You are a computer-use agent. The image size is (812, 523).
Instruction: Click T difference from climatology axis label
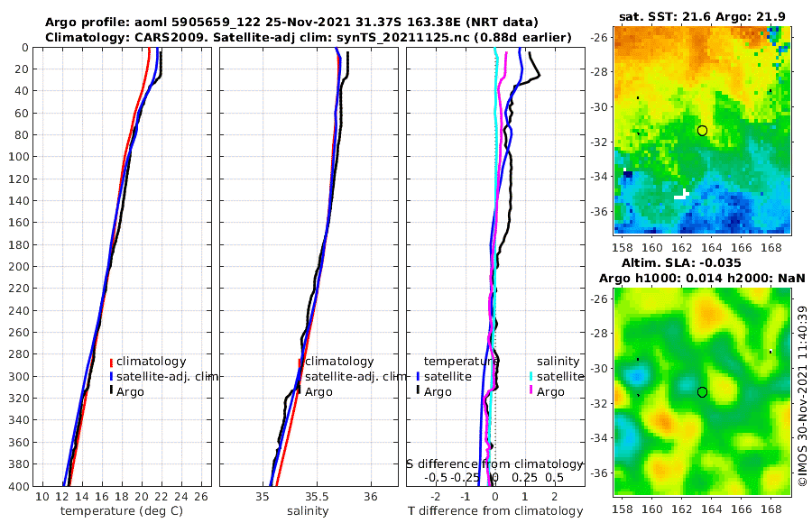point(495,511)
